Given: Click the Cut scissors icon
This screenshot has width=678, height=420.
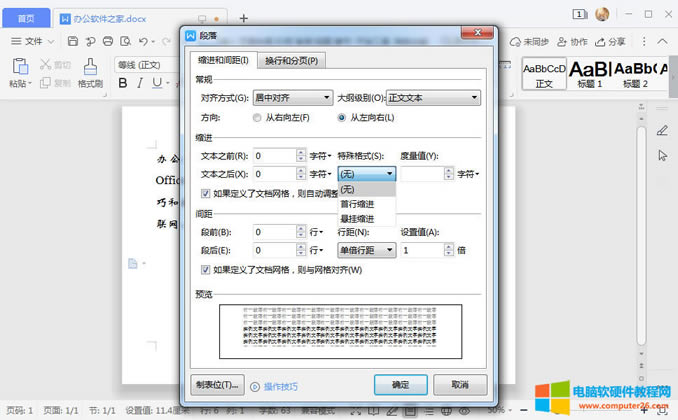Looking at the screenshot, I should [45, 64].
